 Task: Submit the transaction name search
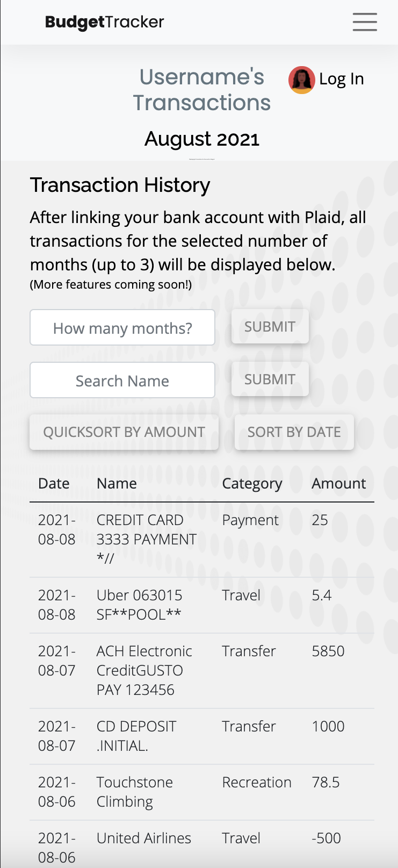point(270,379)
